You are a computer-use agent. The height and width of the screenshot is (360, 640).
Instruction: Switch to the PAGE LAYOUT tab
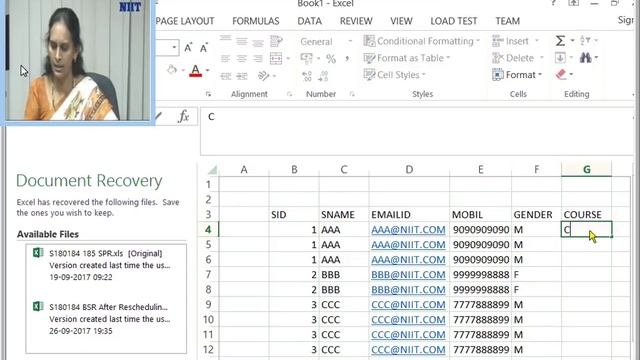(x=185, y=21)
